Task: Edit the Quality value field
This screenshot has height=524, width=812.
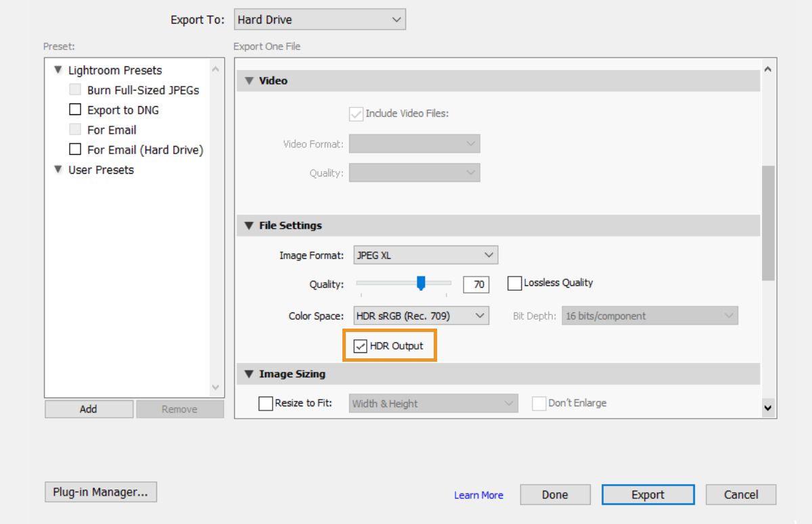Action: [x=476, y=284]
